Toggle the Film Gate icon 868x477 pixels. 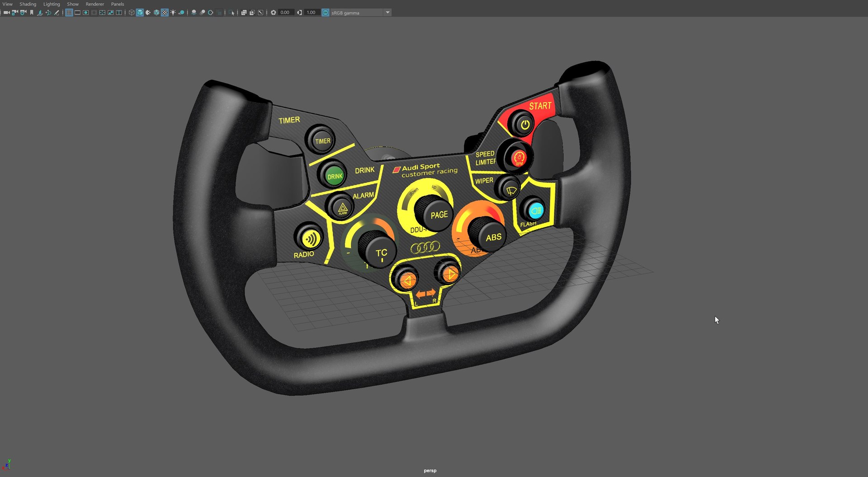[77, 13]
